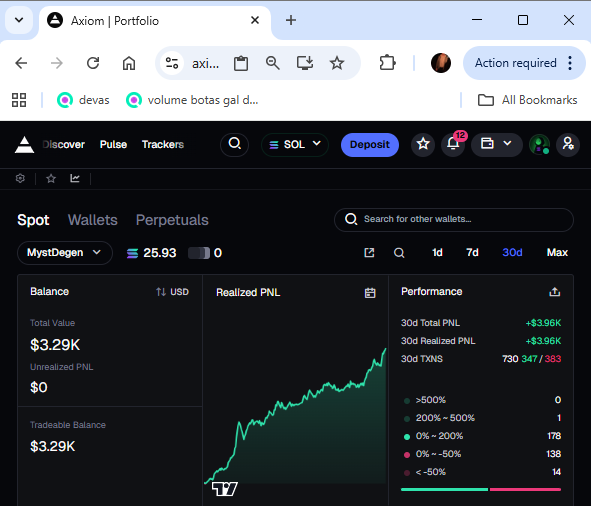
Task: Switch to the Spot tab
Action: (33, 220)
